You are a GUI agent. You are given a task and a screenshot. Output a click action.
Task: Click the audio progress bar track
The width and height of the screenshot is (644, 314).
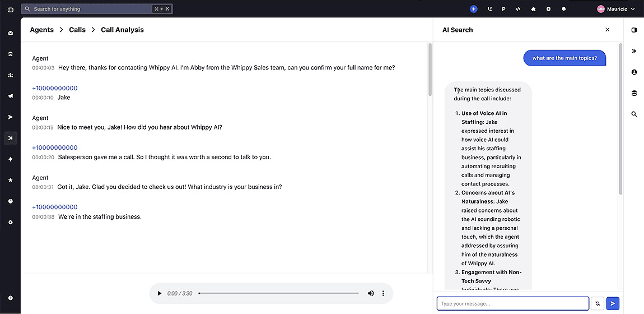click(x=278, y=293)
